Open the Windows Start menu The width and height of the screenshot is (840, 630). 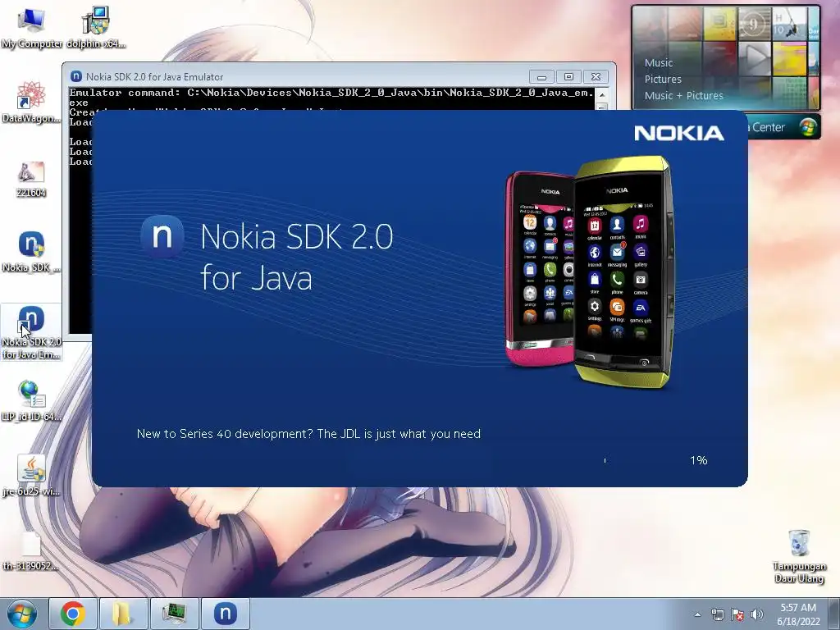pos(22,614)
